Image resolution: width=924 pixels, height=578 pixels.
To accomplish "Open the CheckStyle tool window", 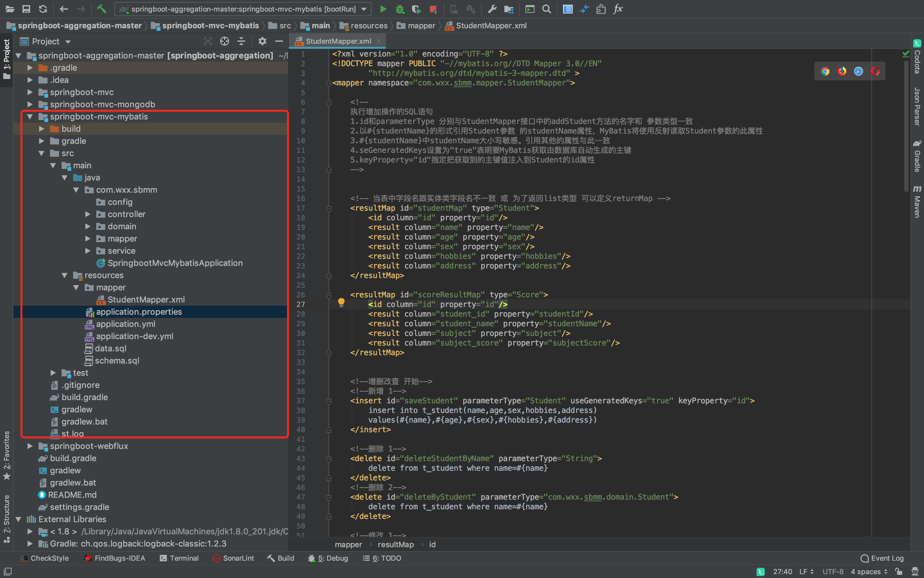I will click(x=44, y=558).
